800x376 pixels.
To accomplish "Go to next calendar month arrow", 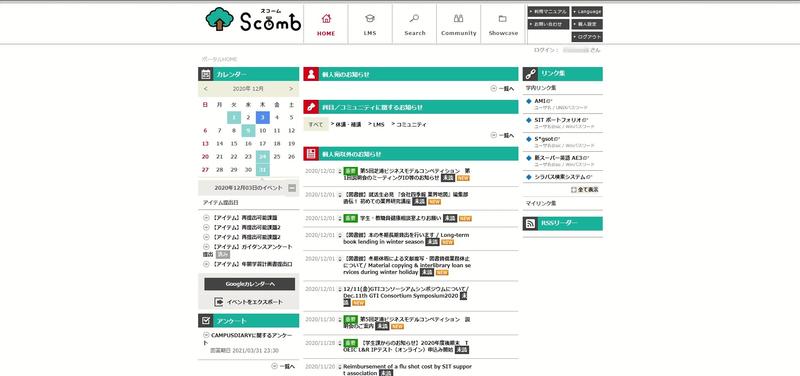I will 291,89.
